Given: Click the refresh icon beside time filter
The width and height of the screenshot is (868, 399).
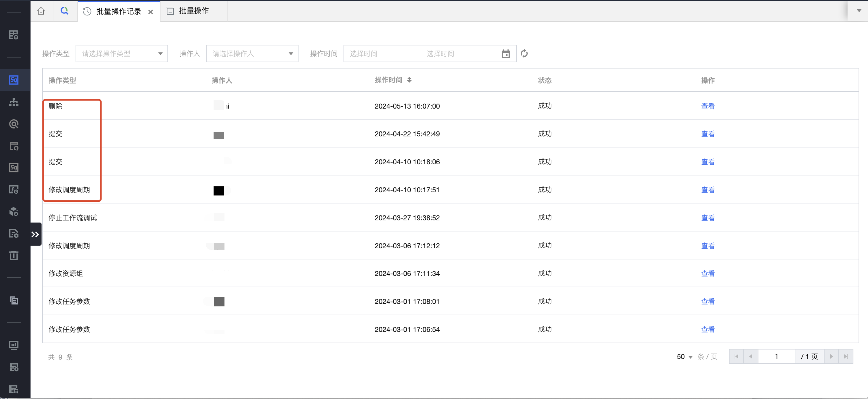Looking at the screenshot, I should point(524,54).
